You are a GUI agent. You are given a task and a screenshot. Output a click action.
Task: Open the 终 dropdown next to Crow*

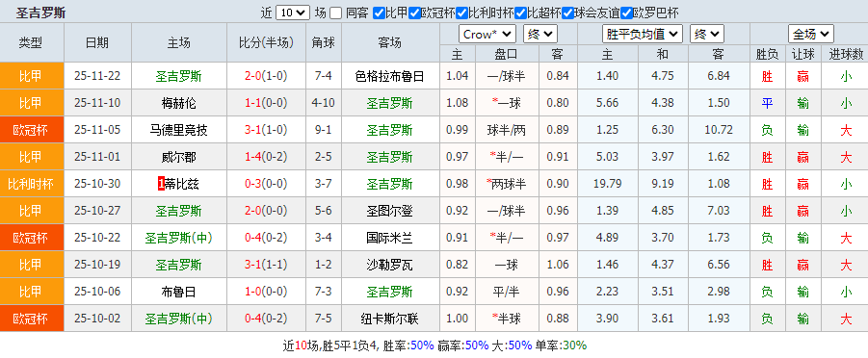pyautogui.click(x=540, y=35)
